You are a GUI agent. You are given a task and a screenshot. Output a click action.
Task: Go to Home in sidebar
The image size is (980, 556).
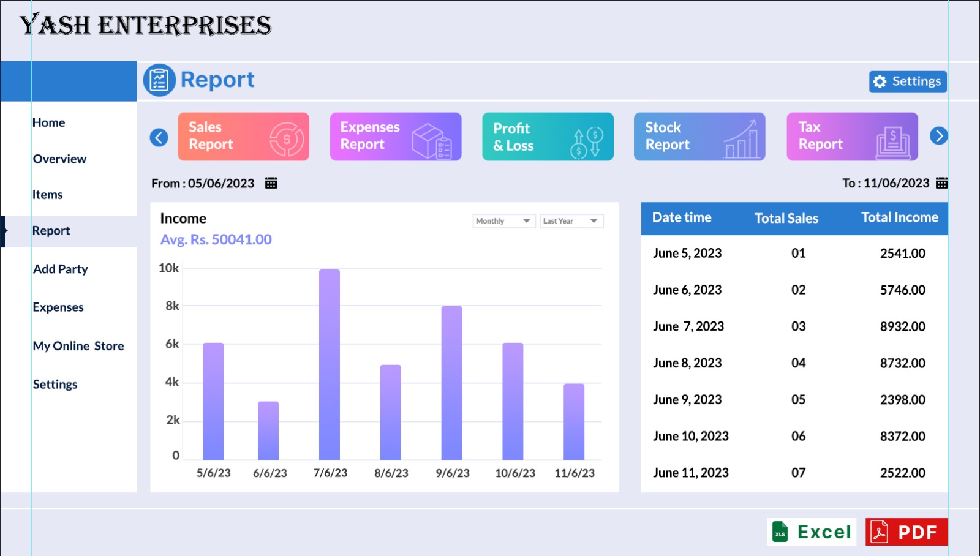(x=49, y=122)
